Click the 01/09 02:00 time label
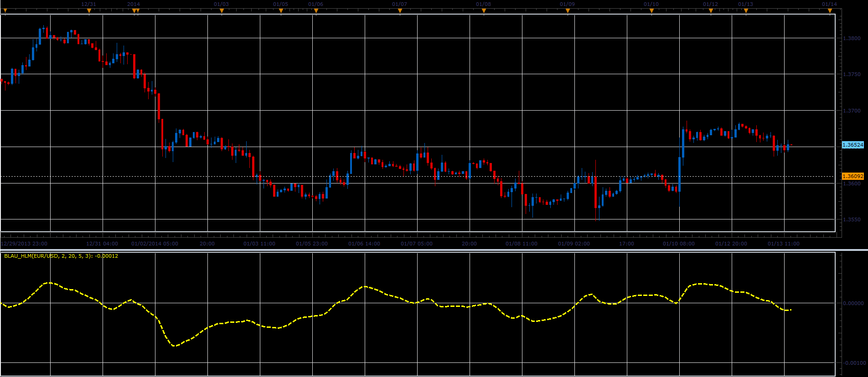The image size is (868, 377). pyautogui.click(x=574, y=244)
